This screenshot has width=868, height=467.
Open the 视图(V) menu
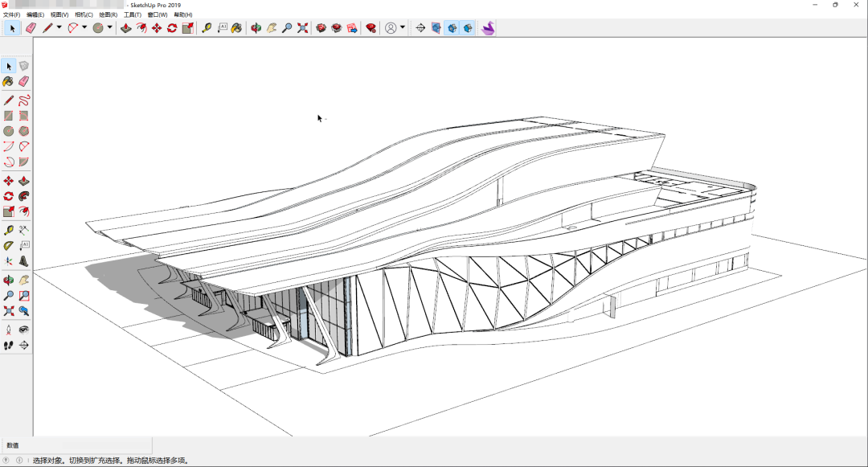pos(59,15)
